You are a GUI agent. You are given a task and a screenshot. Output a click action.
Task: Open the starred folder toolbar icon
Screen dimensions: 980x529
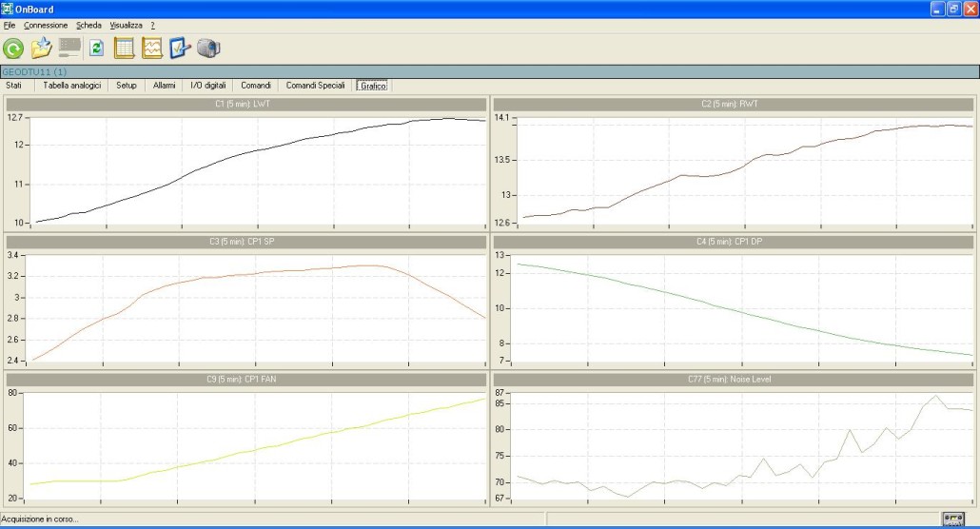pyautogui.click(x=41, y=49)
